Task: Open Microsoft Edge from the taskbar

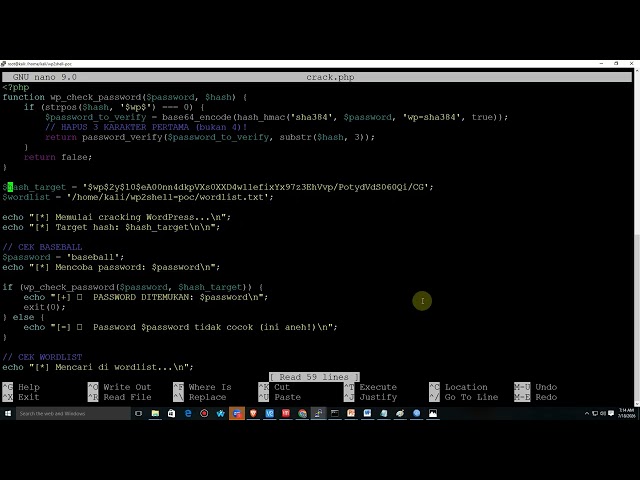Action: click(x=188, y=413)
